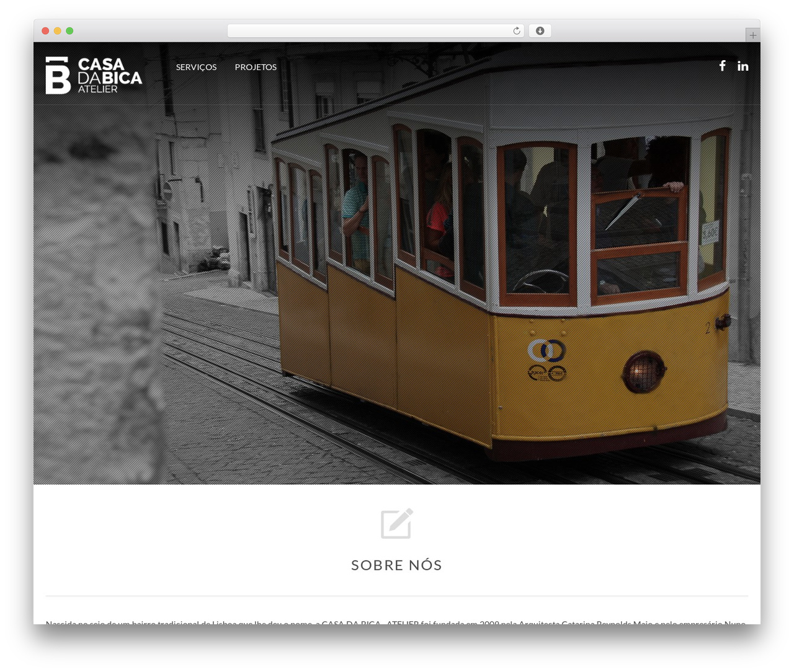Click the Casa da Bica Atelier logo
This screenshot has height=672, width=794.
tap(94, 76)
